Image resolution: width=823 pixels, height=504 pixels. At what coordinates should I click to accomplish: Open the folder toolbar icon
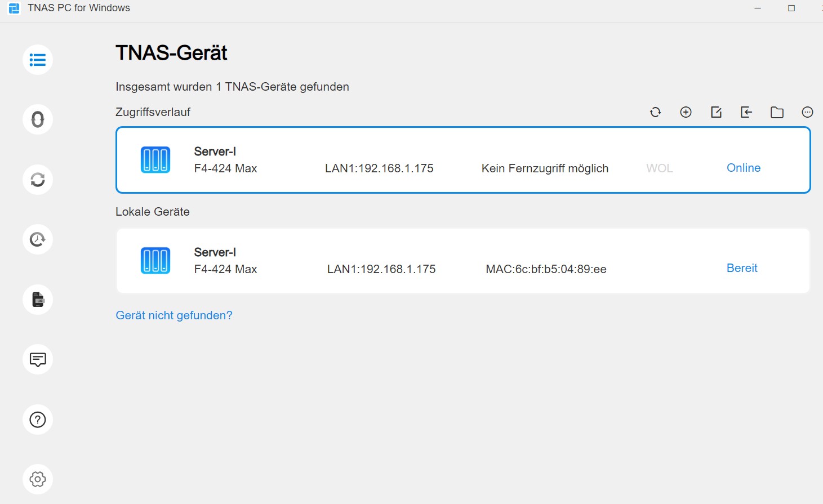(777, 113)
